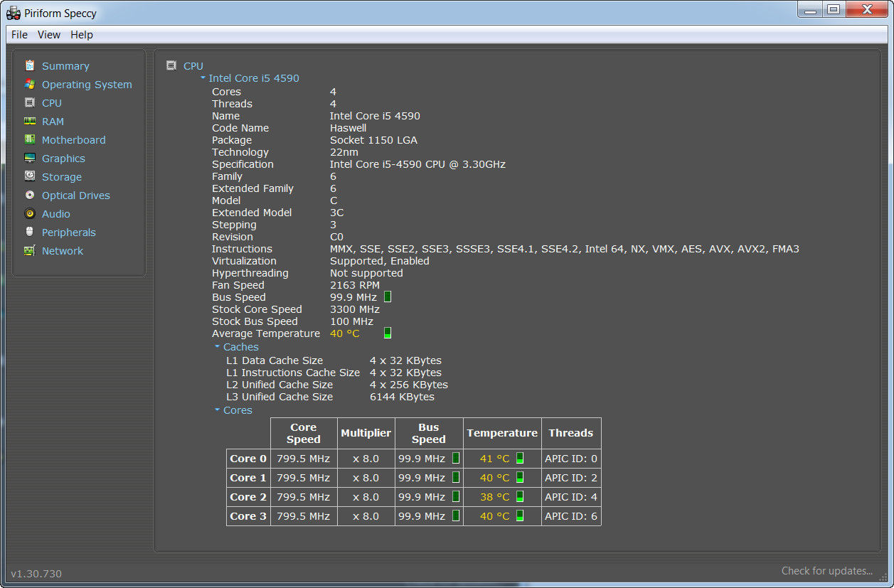Collapse the Caches section

(x=218, y=347)
